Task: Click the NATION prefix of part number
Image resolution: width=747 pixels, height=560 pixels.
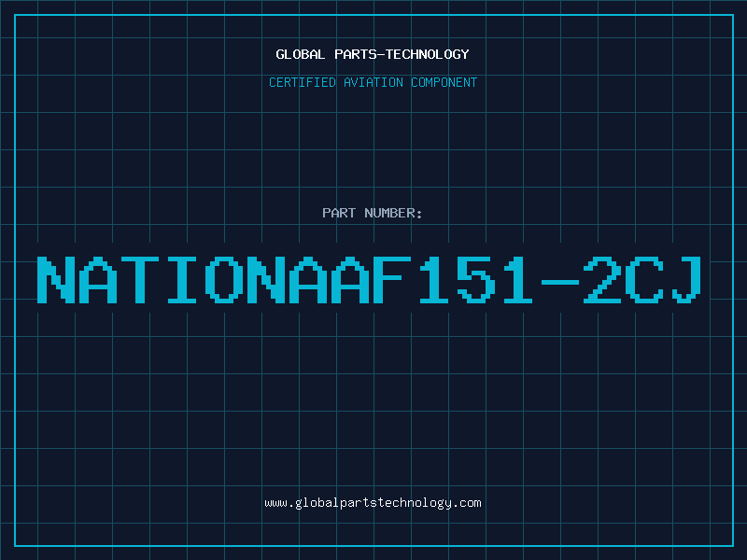Action: pyautogui.click(x=161, y=280)
